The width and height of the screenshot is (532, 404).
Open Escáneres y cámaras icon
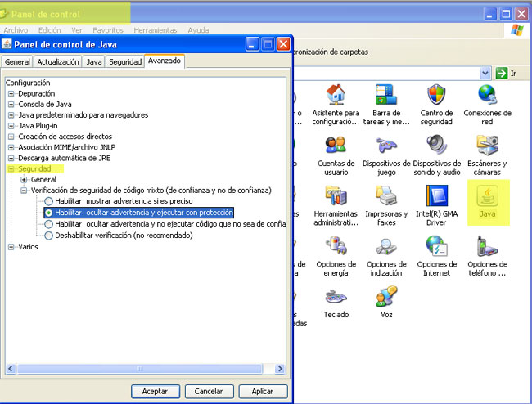487,145
